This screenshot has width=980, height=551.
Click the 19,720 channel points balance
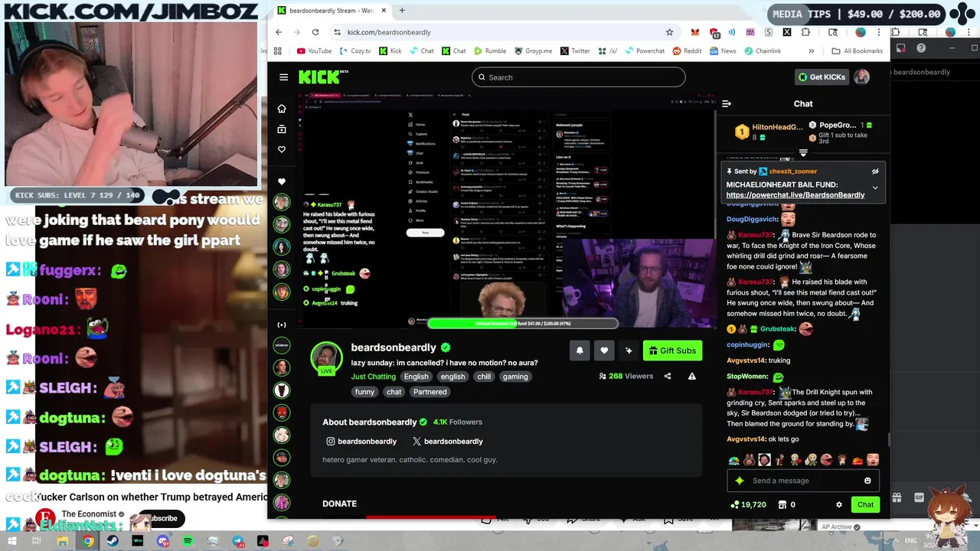pyautogui.click(x=748, y=504)
